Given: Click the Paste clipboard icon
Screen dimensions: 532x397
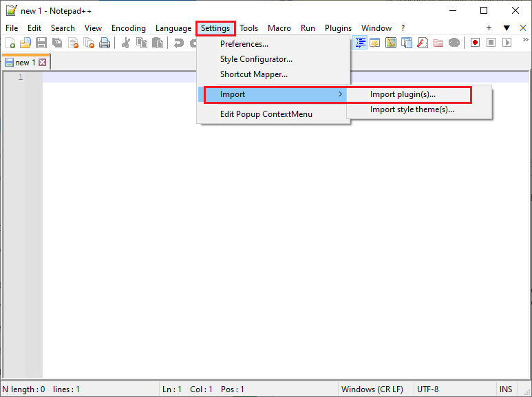Looking at the screenshot, I should click(x=158, y=43).
